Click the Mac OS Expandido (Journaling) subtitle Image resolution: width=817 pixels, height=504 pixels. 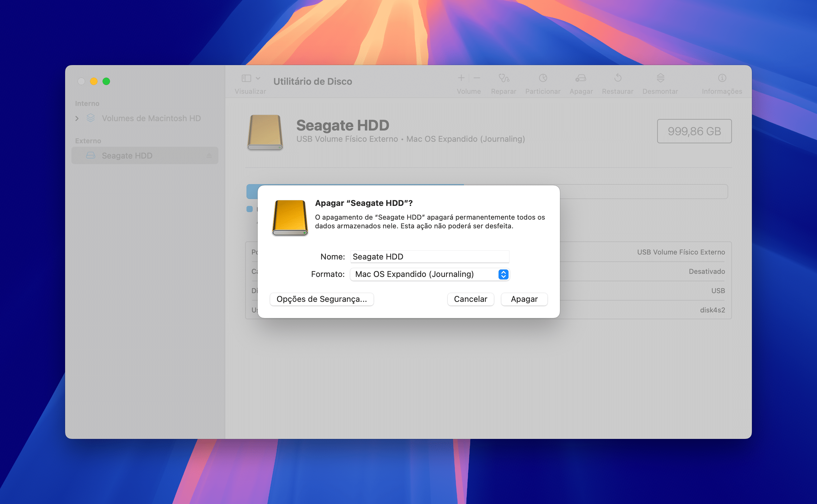click(465, 139)
